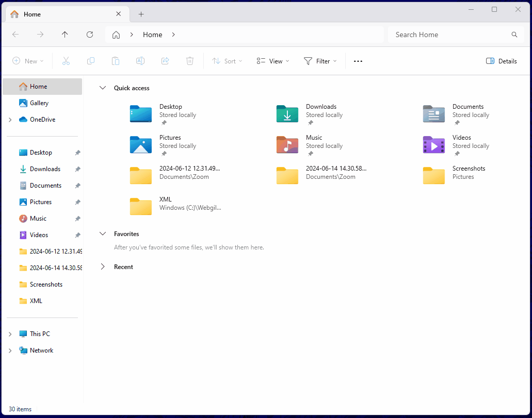Click the Search Home input field
The image size is (532, 418).
click(x=449, y=35)
